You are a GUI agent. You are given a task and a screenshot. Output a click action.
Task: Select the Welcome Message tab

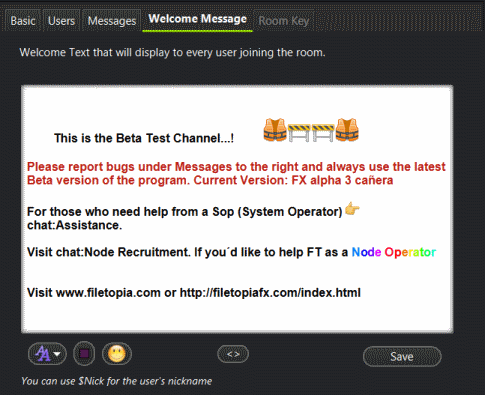pos(197,19)
